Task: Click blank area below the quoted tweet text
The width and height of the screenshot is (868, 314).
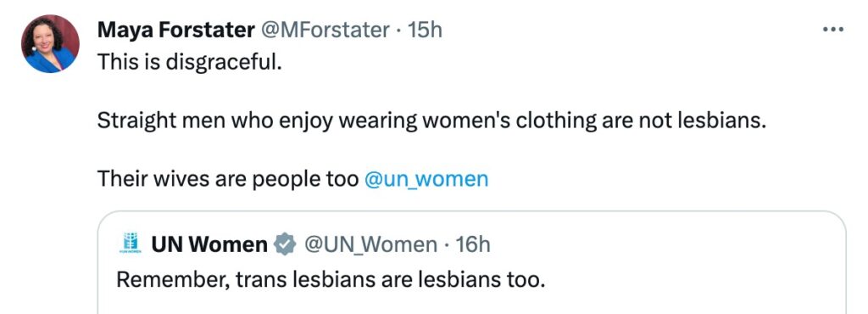Action: coord(471,303)
